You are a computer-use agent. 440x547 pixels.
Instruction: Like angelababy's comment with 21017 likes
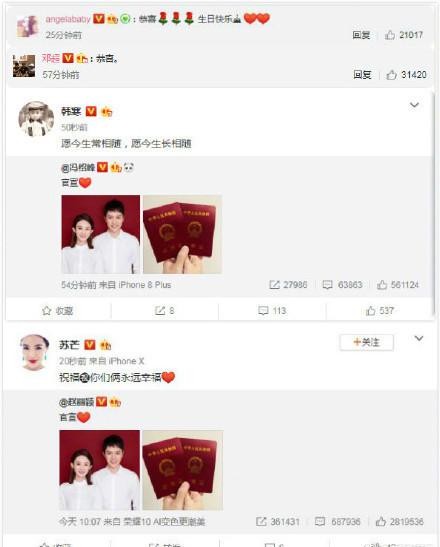404,35
